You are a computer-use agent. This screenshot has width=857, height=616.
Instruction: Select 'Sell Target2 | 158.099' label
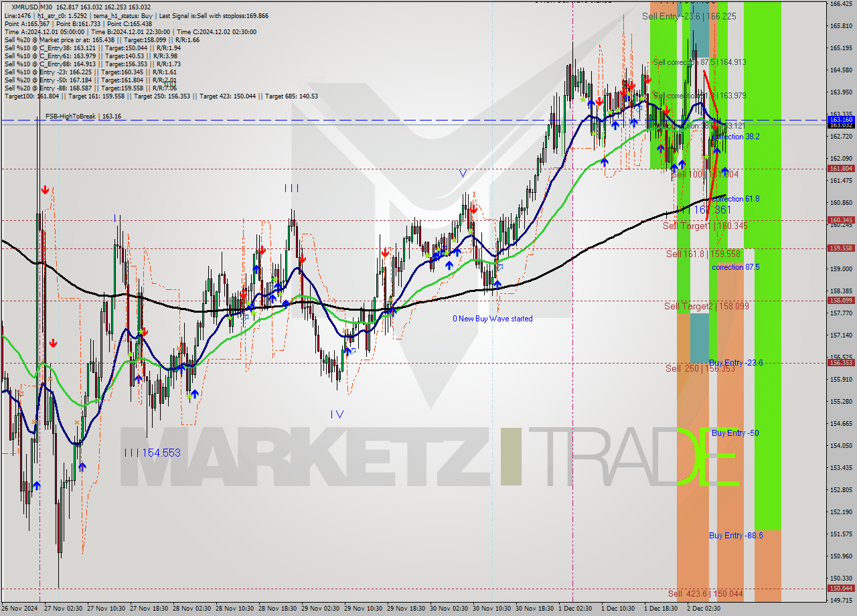(x=706, y=307)
